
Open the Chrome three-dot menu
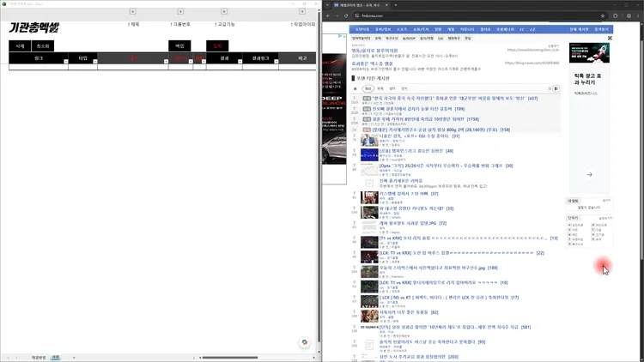[x=639, y=16]
